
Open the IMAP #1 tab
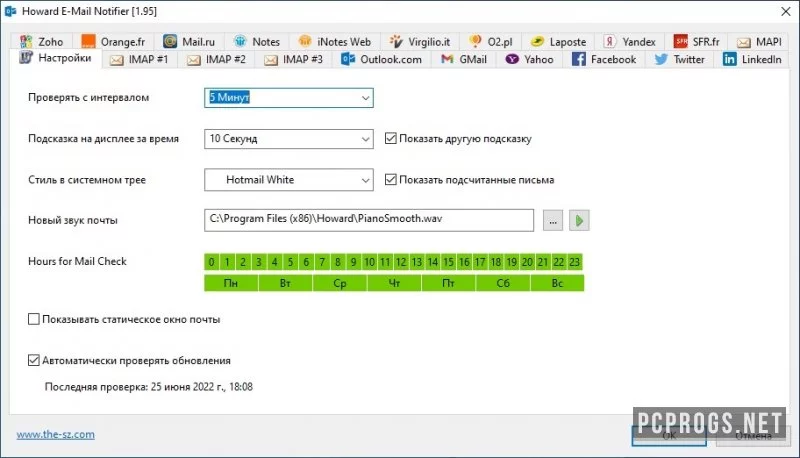click(x=139, y=60)
